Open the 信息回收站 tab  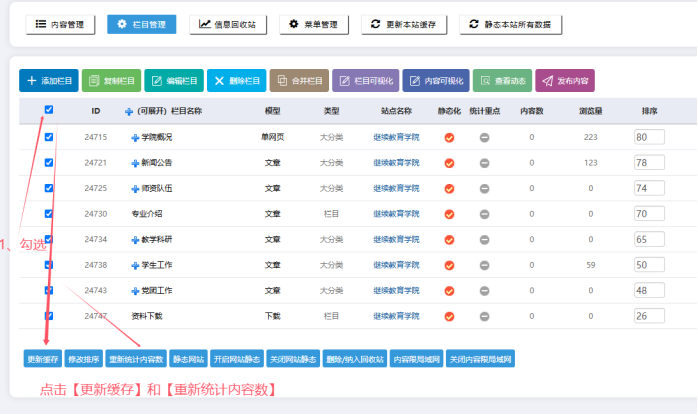pos(227,25)
